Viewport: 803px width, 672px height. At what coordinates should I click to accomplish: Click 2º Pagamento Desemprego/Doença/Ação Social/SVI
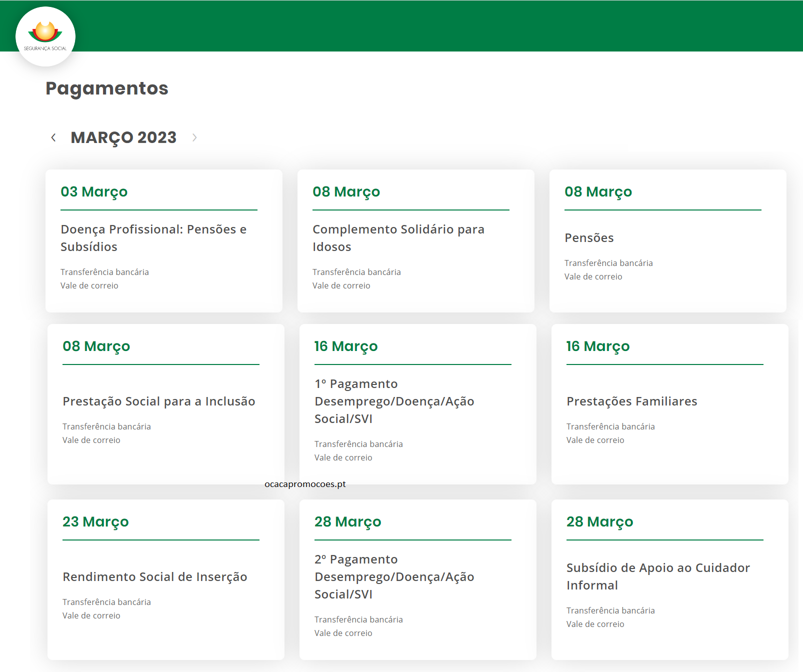[x=394, y=577]
